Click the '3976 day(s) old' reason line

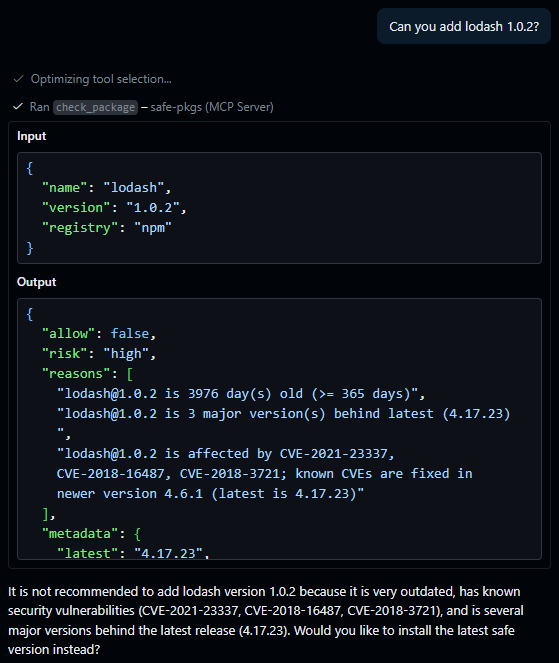[x=241, y=394]
